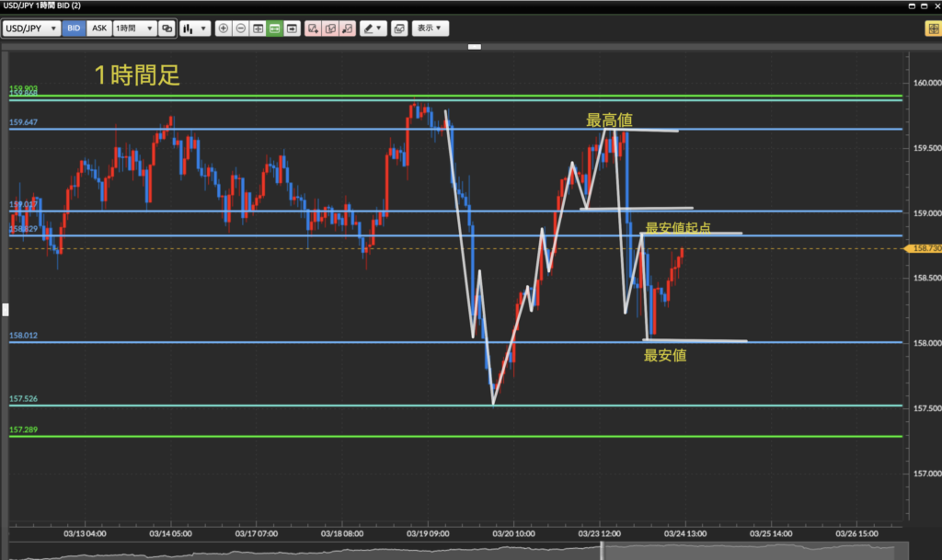The width and height of the screenshot is (942, 560).
Task: Click the zoom in plus icon
Action: click(x=224, y=29)
